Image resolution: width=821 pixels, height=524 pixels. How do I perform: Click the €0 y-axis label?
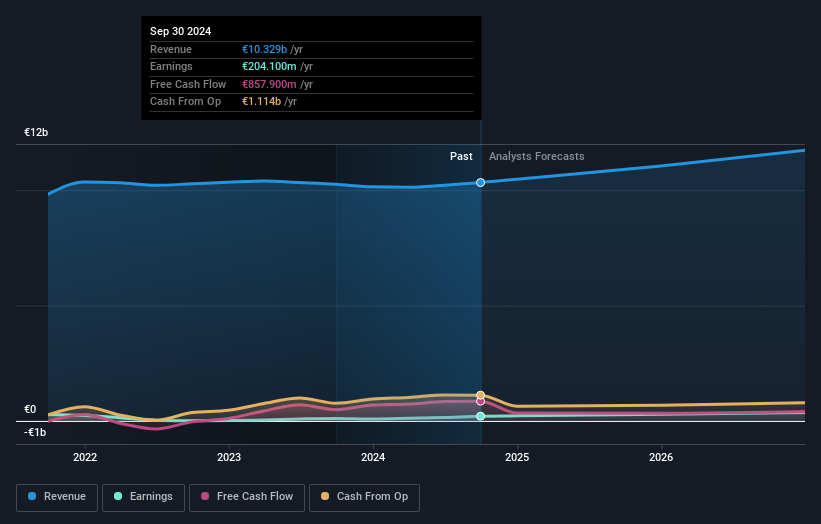tap(30, 409)
